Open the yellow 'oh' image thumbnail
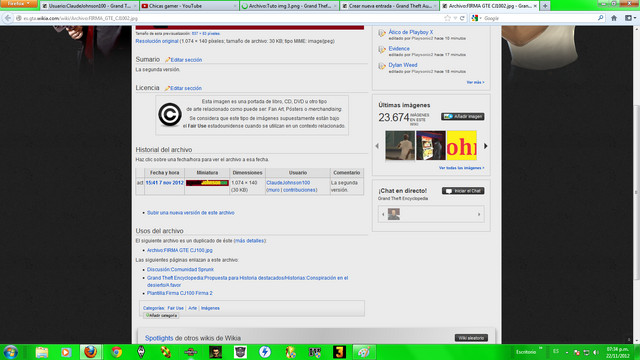The image size is (640, 360). tap(462, 146)
